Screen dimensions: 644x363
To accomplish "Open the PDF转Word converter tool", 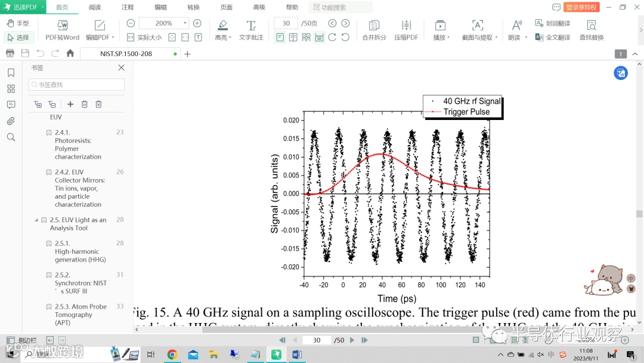I will 62,30.
